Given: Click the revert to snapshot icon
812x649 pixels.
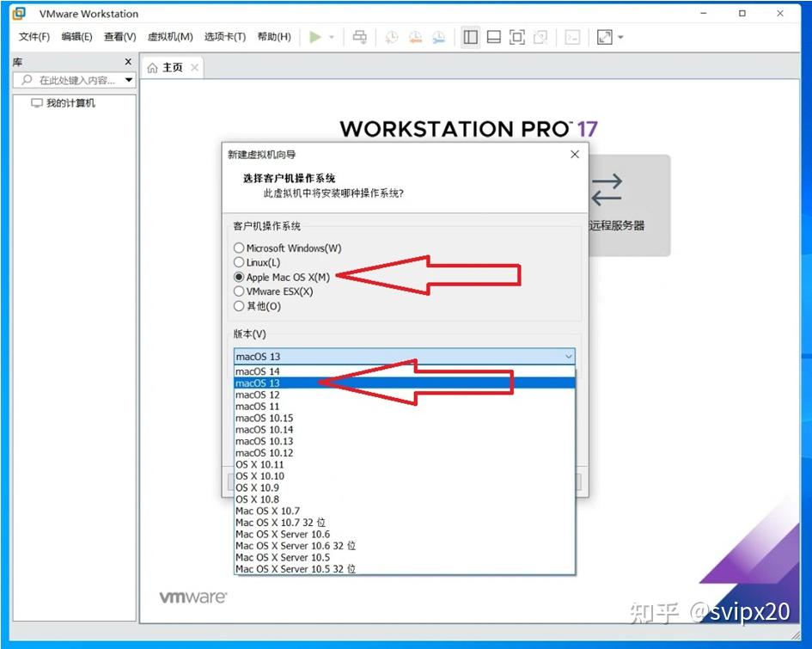Looking at the screenshot, I should pos(415,37).
